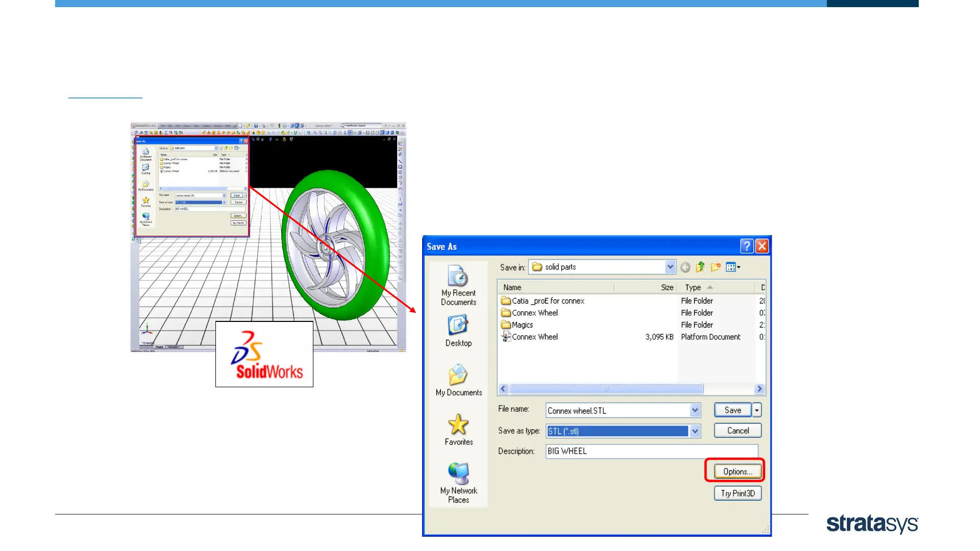Click the Description text field

651,451
